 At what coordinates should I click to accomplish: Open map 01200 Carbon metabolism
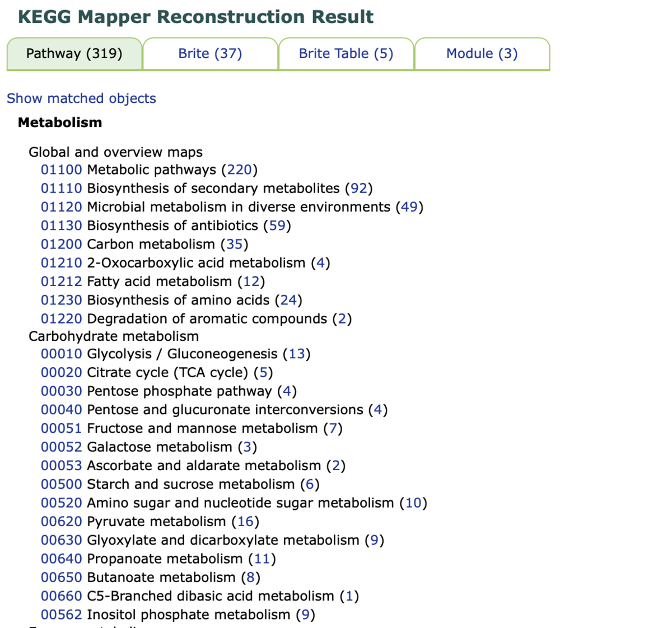(x=62, y=244)
